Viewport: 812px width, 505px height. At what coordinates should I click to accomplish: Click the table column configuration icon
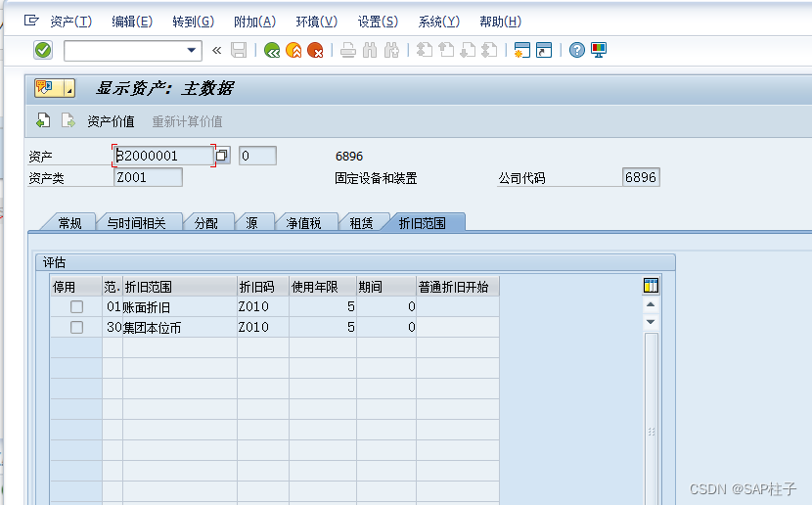[x=651, y=286]
